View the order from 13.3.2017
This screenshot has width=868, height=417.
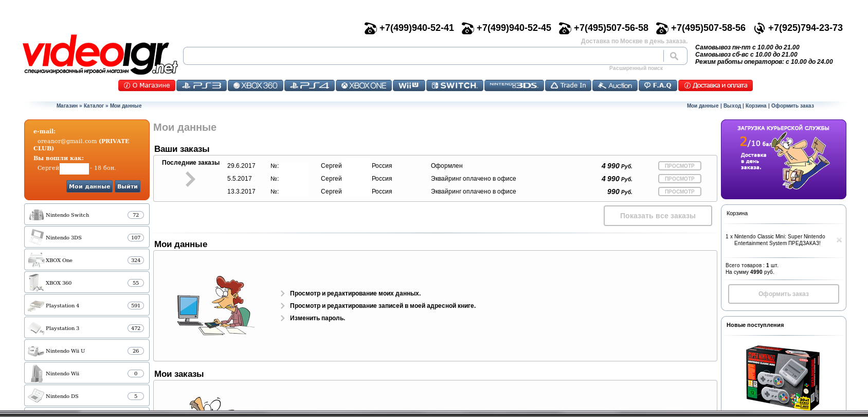pyautogui.click(x=679, y=192)
